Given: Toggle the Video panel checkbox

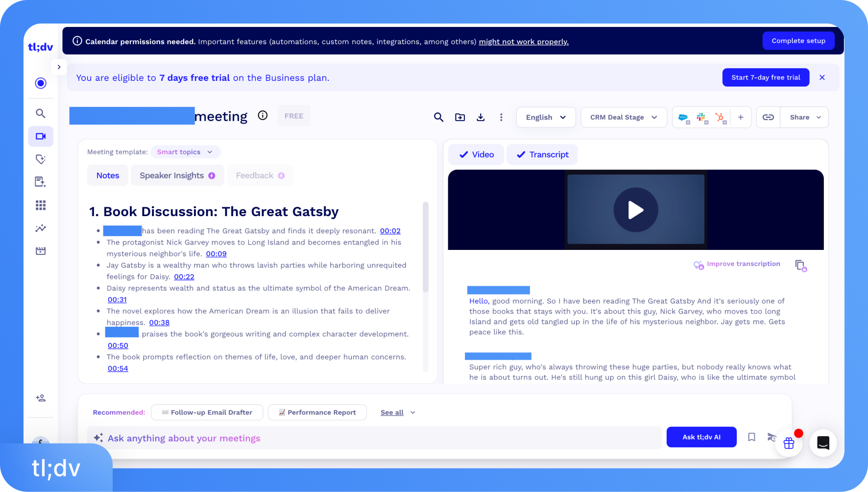Looking at the screenshot, I should [x=476, y=155].
